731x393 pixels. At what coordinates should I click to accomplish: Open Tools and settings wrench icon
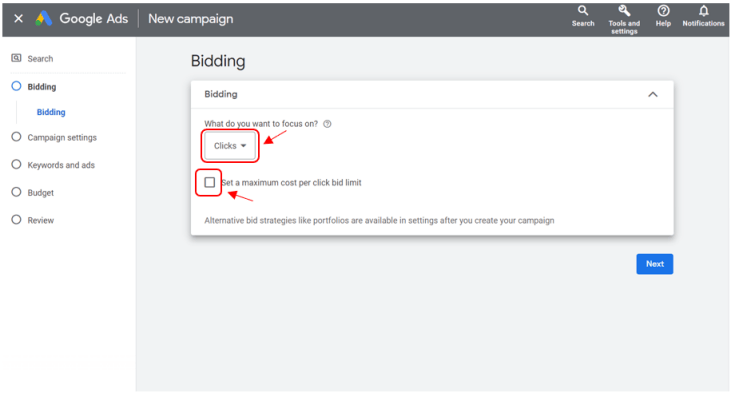click(x=624, y=11)
